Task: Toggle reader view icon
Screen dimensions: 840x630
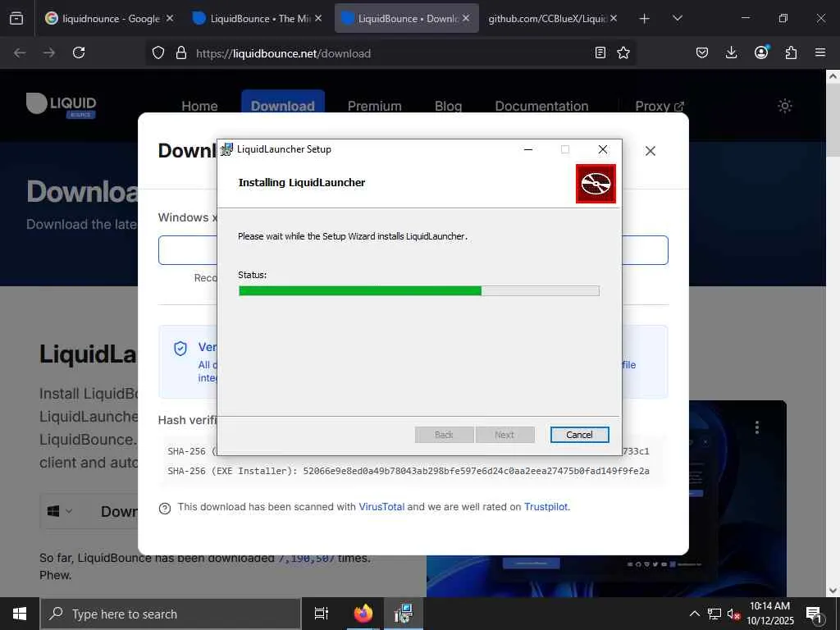Action: click(600, 53)
